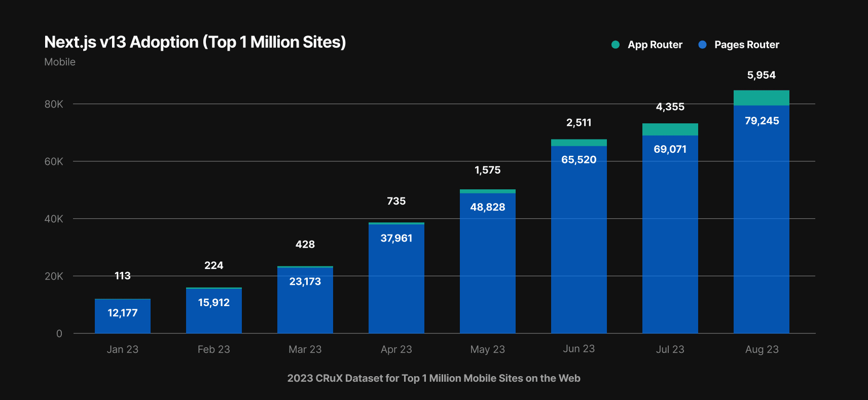Click the 80K y-axis label
This screenshot has width=868, height=400.
[54, 104]
